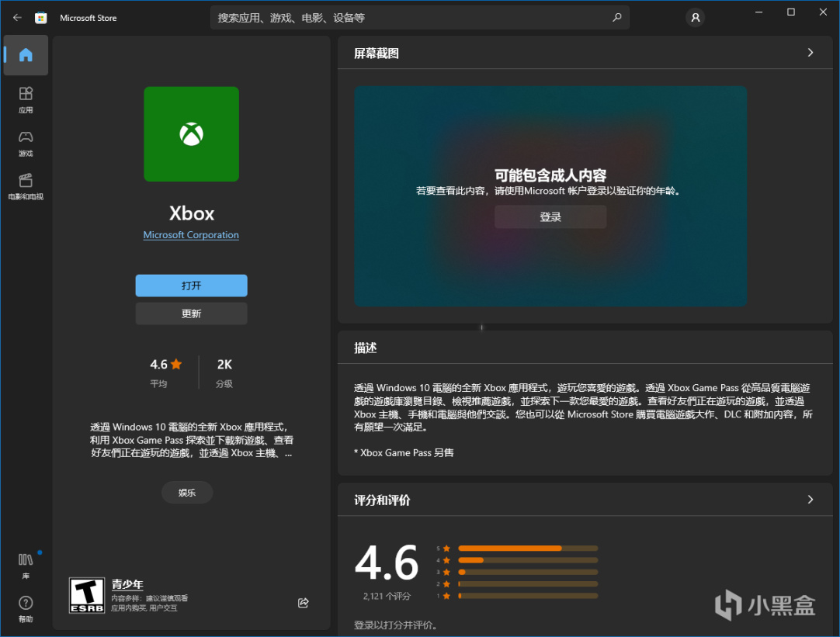Click the 2,121 个评分 text
Image resolution: width=840 pixels, height=637 pixels.
tap(387, 596)
